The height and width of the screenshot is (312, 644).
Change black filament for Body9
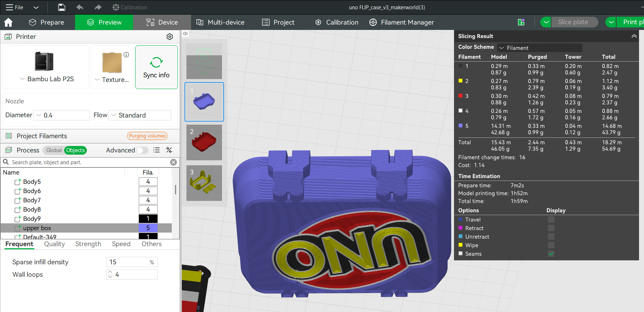tap(148, 219)
